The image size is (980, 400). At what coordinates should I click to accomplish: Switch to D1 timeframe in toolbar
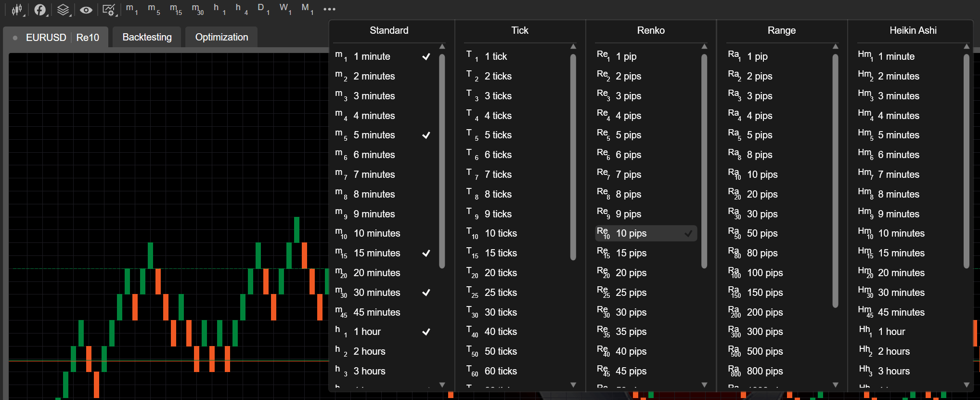tap(263, 9)
